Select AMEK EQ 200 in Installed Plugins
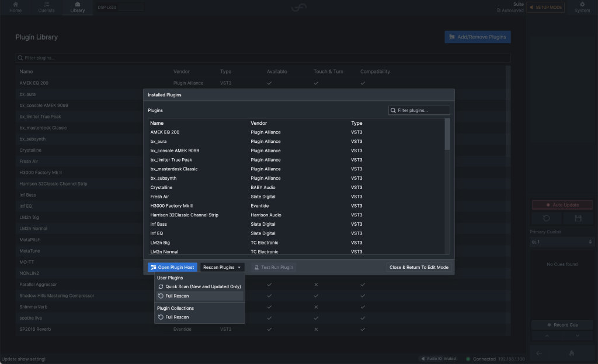This screenshot has width=598, height=364. 296,132
